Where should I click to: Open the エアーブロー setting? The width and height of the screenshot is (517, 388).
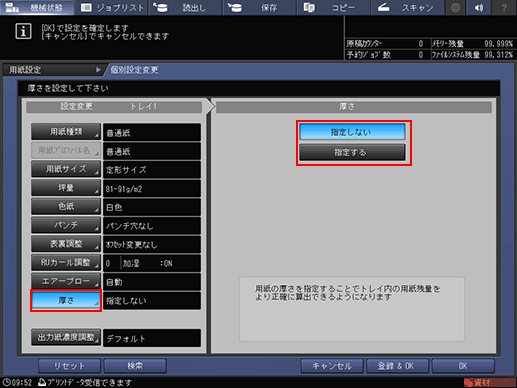[66, 281]
